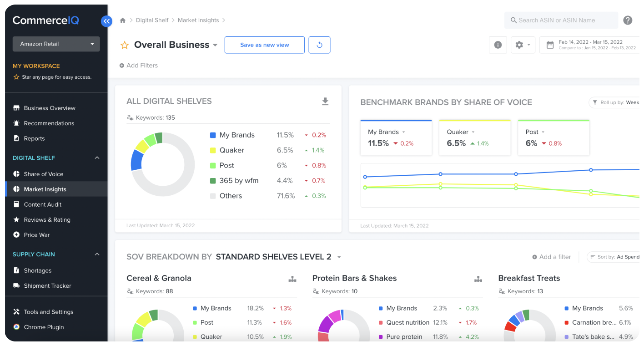Click the Price War icon
The image size is (644, 346).
pyautogui.click(x=16, y=235)
